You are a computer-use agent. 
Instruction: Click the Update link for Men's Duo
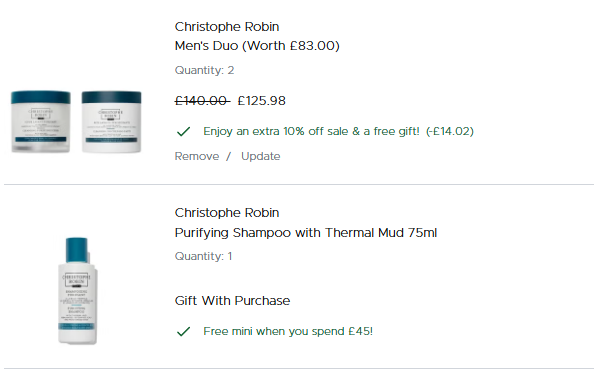261,156
